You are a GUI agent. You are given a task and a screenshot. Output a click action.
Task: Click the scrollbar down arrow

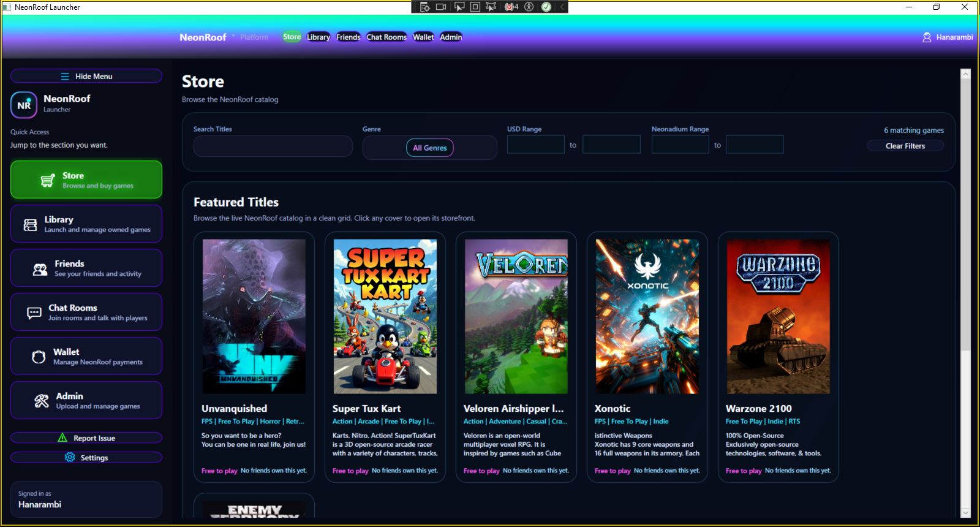(x=966, y=513)
